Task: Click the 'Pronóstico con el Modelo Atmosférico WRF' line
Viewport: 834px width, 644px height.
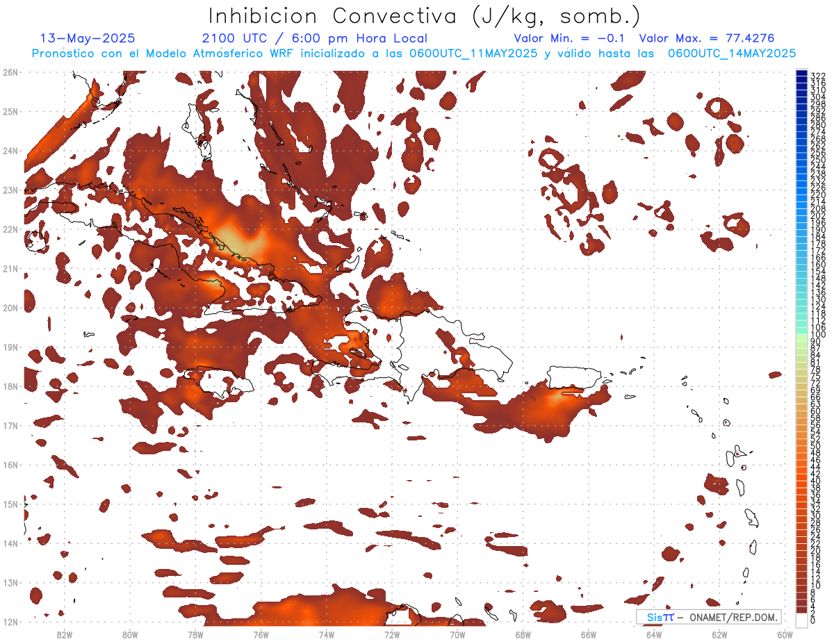Action: click(413, 53)
